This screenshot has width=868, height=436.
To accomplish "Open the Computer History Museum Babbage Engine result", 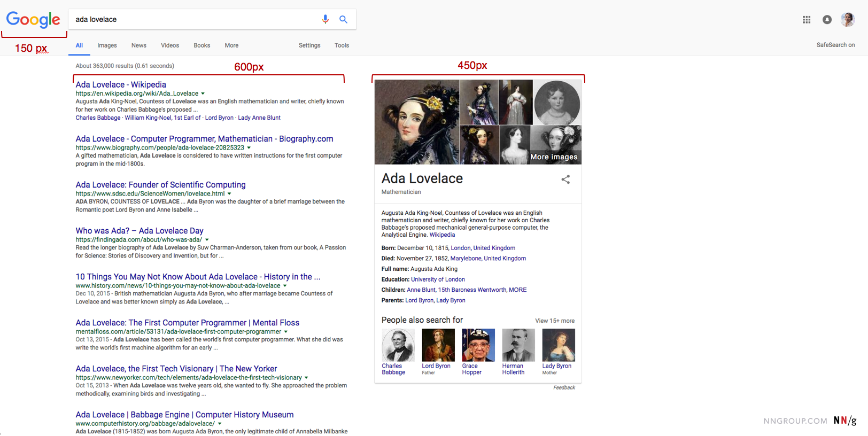I will click(184, 415).
